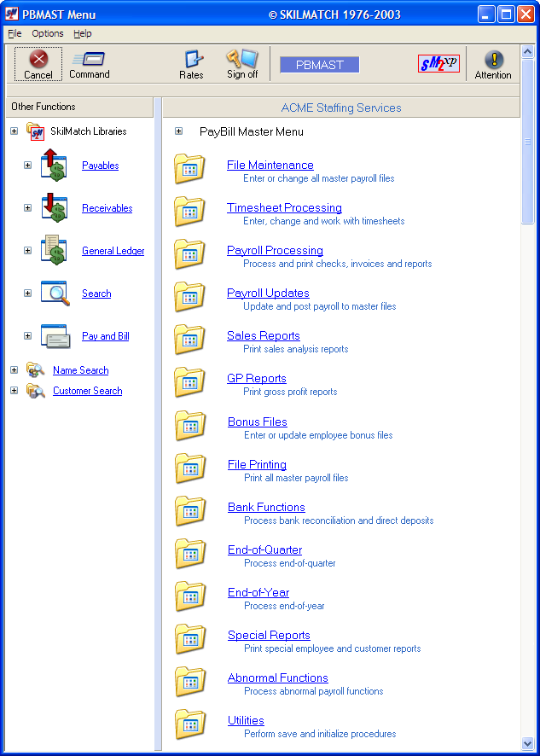Click the Sales Reports folder icon

(189, 340)
